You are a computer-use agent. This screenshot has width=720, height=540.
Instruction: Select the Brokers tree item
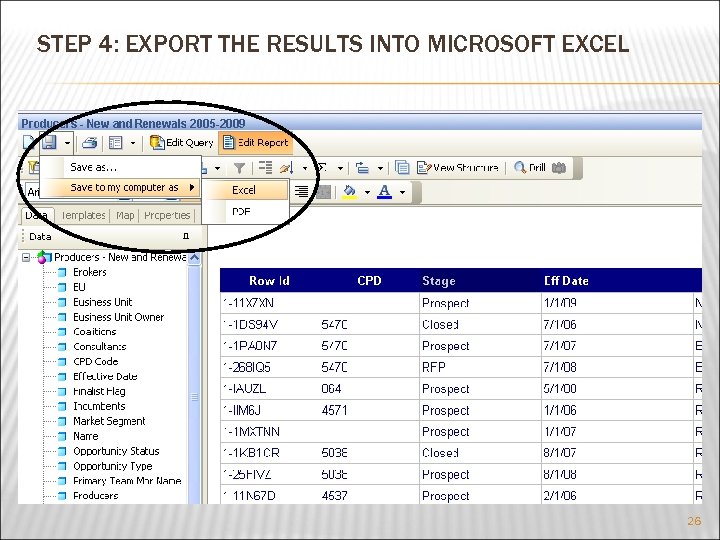(x=90, y=272)
